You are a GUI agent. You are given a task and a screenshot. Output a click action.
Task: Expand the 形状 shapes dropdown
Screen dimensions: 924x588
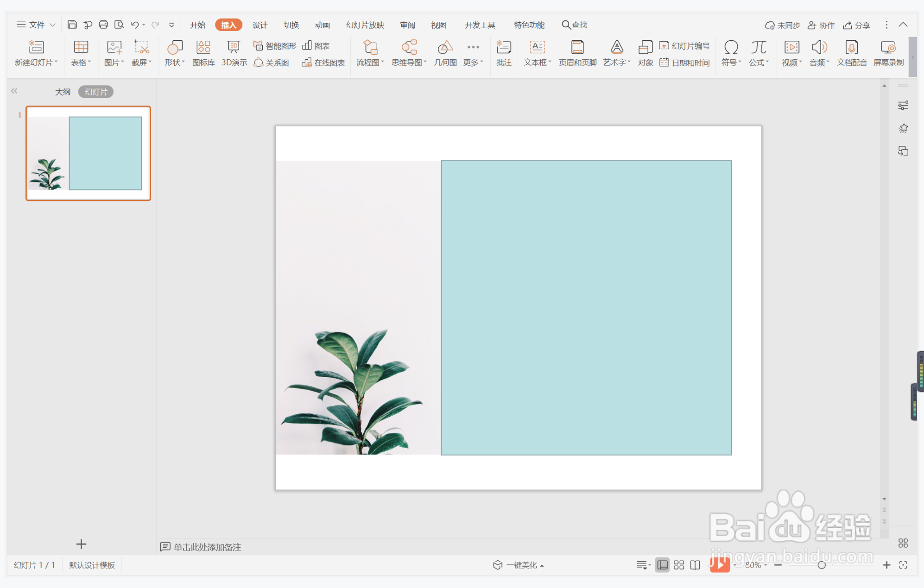point(175,62)
